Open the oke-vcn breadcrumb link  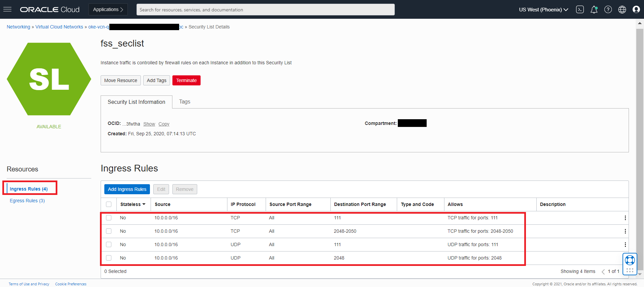tap(136, 27)
